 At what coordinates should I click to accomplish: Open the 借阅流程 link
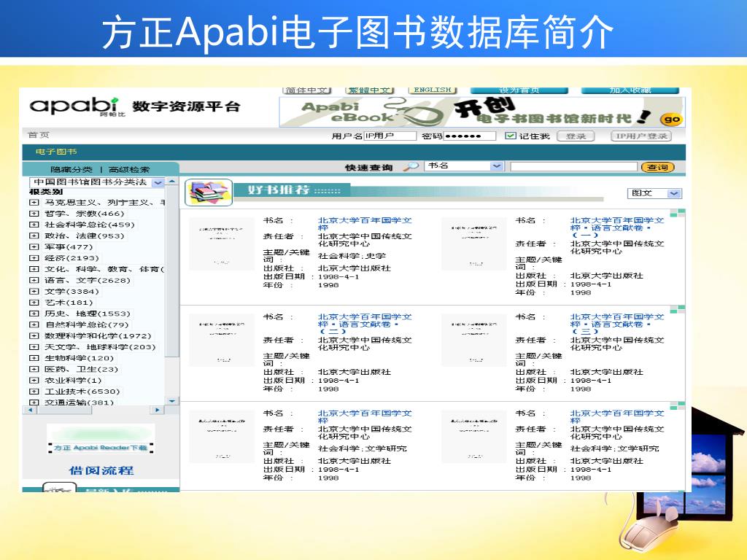pyautogui.click(x=101, y=470)
